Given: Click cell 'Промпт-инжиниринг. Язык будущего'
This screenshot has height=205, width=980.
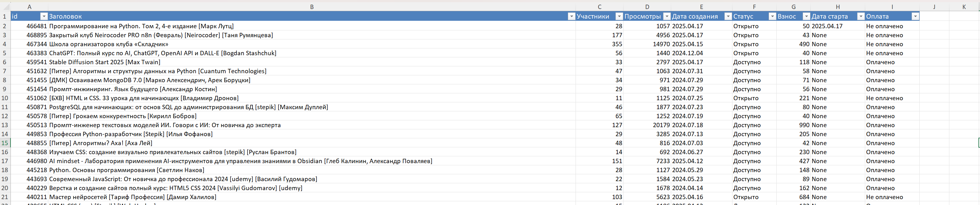Looking at the screenshot, I should click(x=312, y=89).
